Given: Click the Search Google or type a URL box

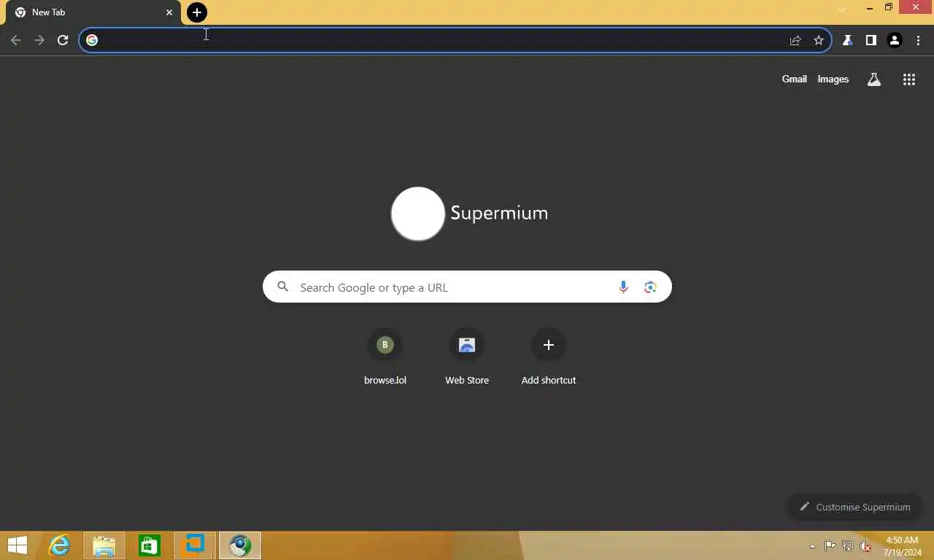Looking at the screenshot, I should coord(467,287).
